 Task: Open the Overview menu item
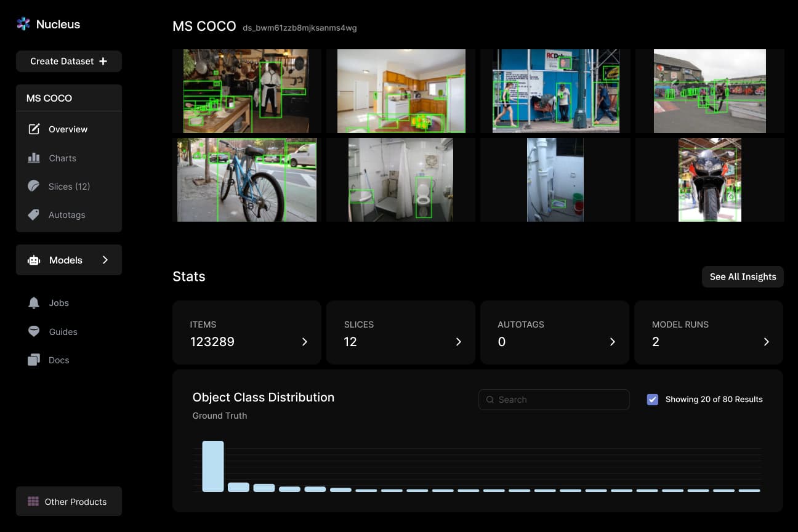[69, 129]
